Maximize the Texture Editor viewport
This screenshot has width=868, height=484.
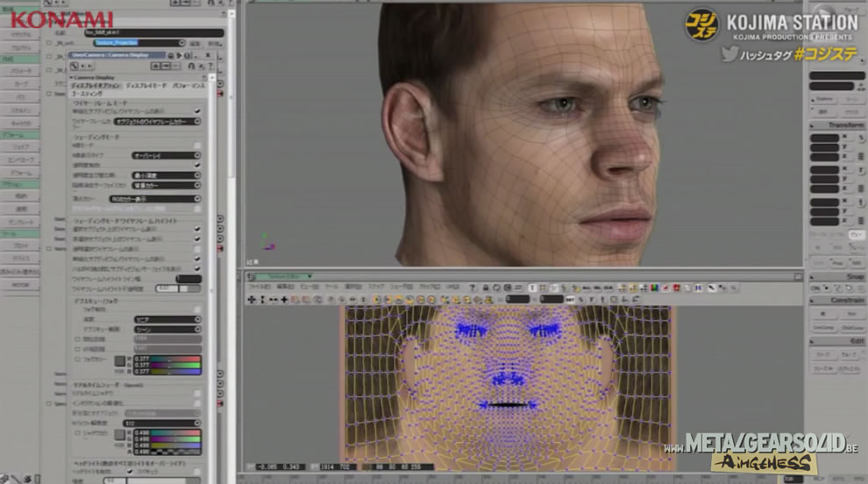click(798, 276)
